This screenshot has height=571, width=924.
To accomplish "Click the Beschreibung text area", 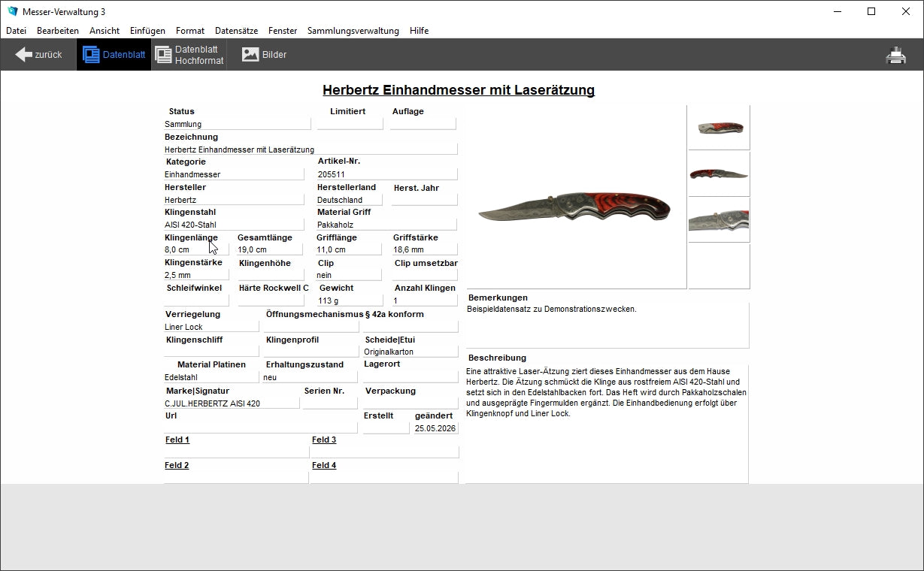I will 607,424.
